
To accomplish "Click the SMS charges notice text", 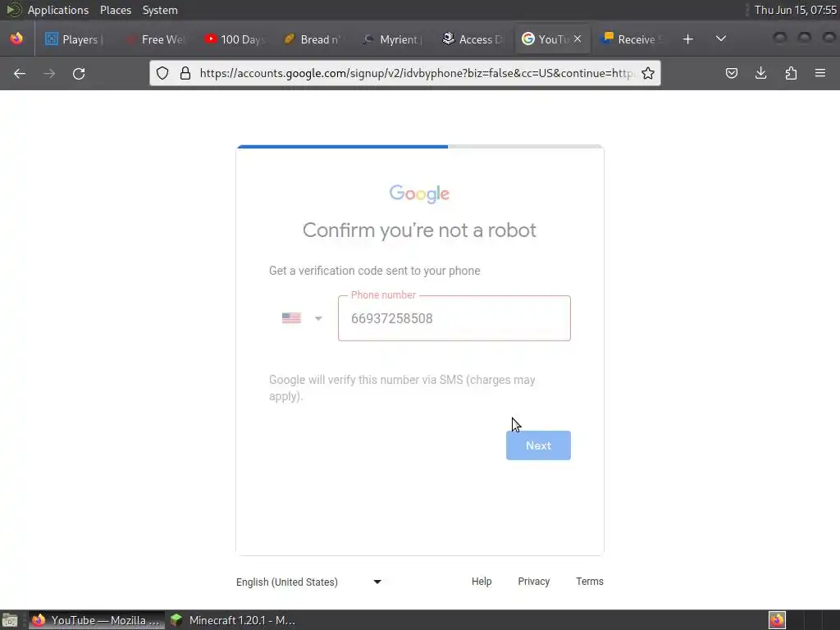I will 402,388.
